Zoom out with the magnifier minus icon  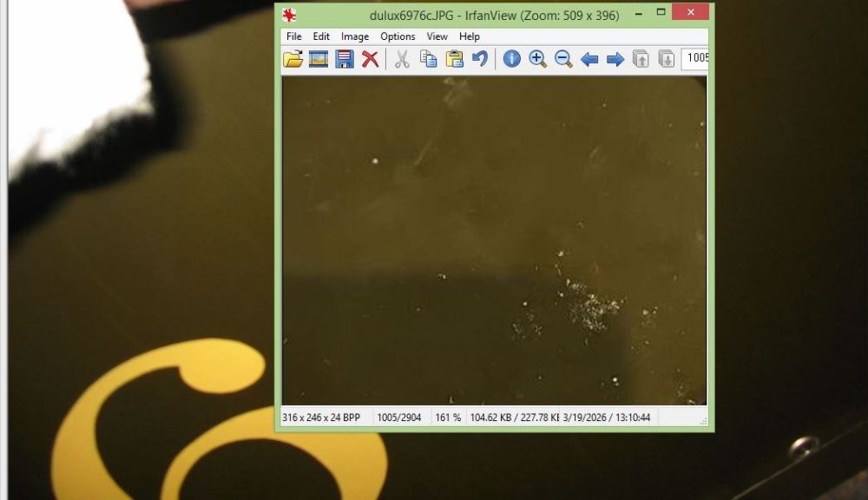(x=563, y=59)
